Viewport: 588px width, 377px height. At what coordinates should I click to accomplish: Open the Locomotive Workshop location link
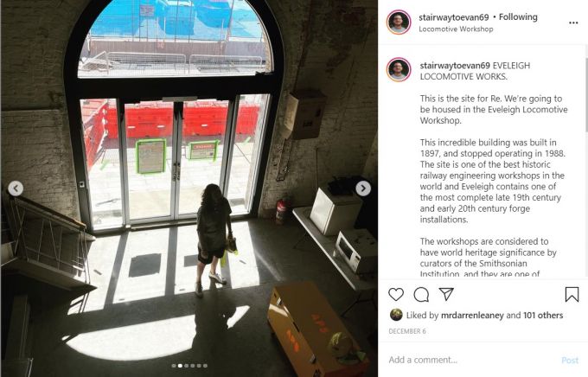click(456, 29)
